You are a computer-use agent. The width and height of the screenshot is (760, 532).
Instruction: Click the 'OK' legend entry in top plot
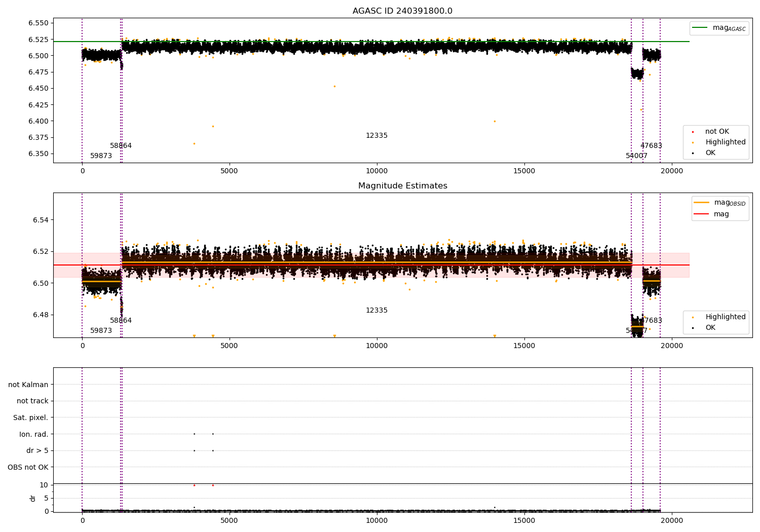pos(710,153)
